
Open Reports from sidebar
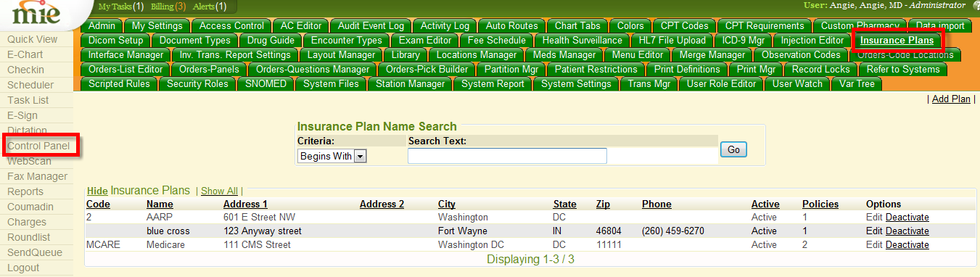coord(25,191)
